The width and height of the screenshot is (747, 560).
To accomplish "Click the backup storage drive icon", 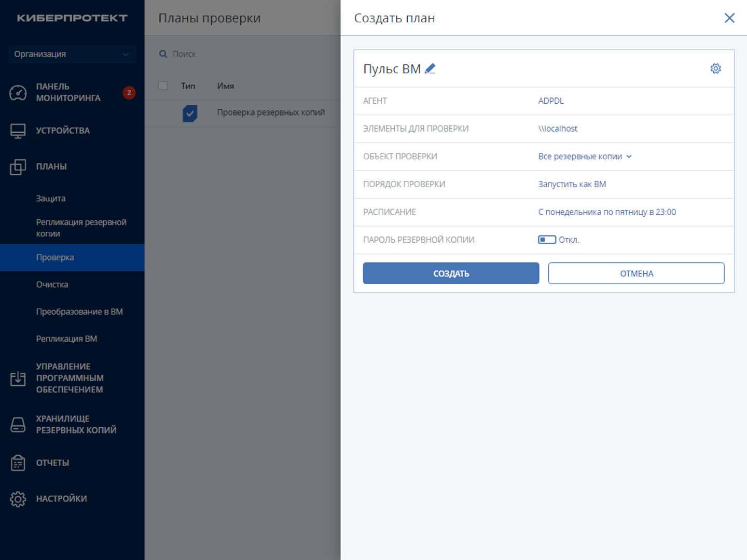I will coord(18,425).
